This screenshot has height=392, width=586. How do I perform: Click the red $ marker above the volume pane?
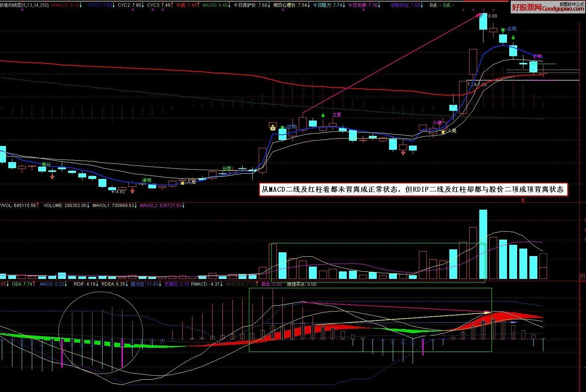523,200
